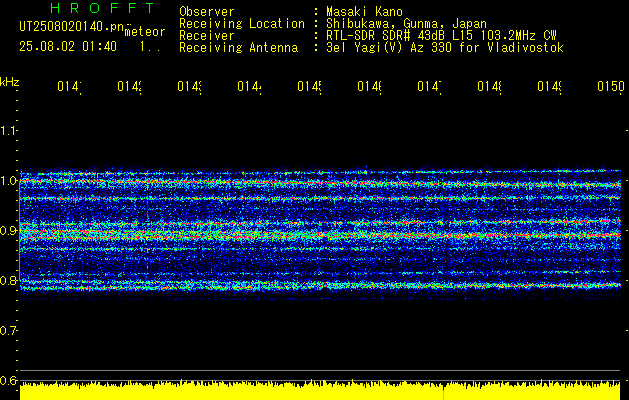Viewport: 629px width, 400px height.
Task: Click the 'Receiver' field label
Action: 207,36
